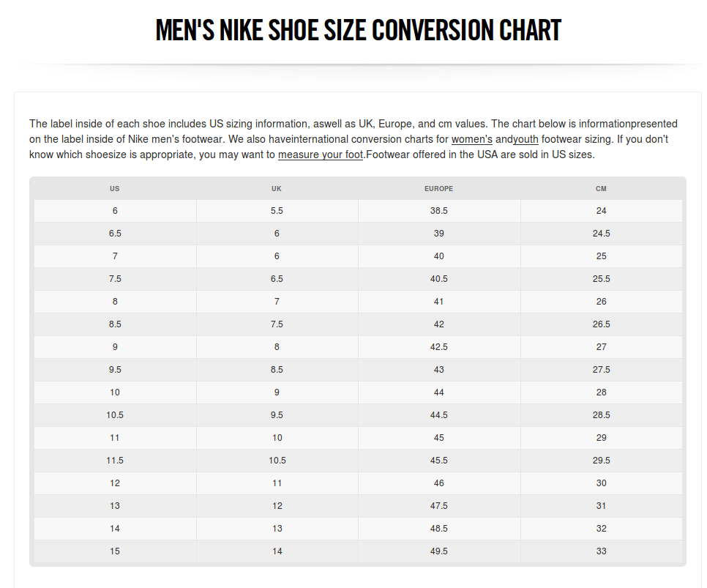
Task: Click the Men's Nike Shoe Size heading
Action: (359, 30)
